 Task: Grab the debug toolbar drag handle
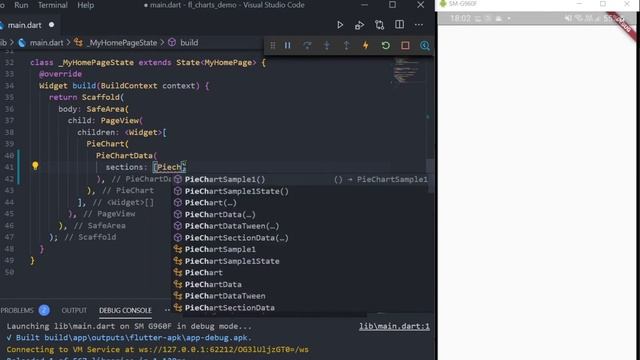(273, 45)
